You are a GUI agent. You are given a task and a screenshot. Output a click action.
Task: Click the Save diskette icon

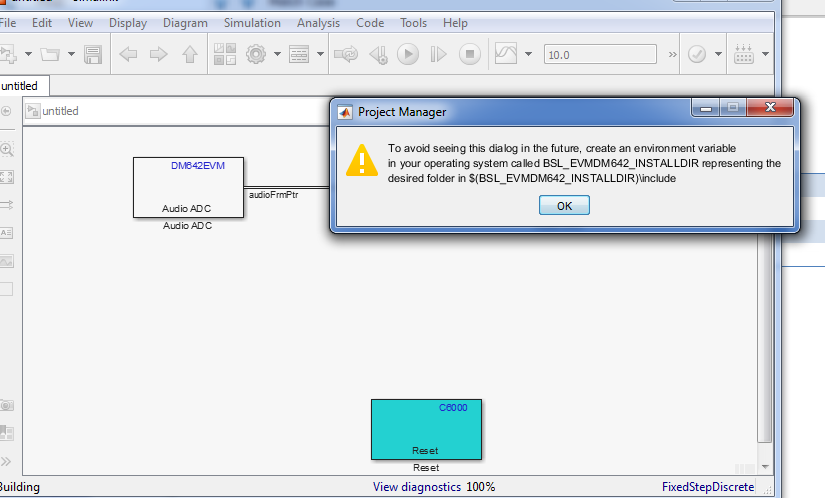(x=93, y=54)
